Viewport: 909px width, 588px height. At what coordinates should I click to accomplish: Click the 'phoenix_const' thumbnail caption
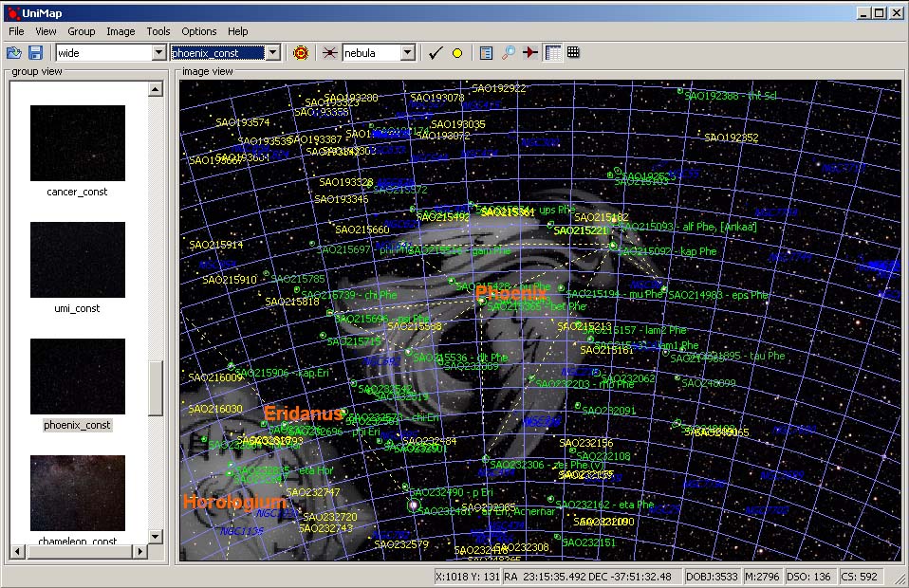click(77, 425)
